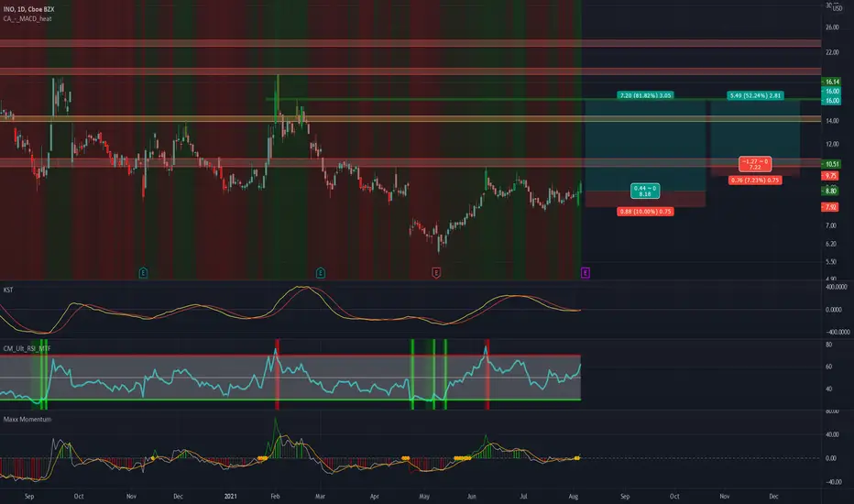Click the earnings marker between Feb and Mar
This screenshot has height=504, width=854.
[321, 272]
